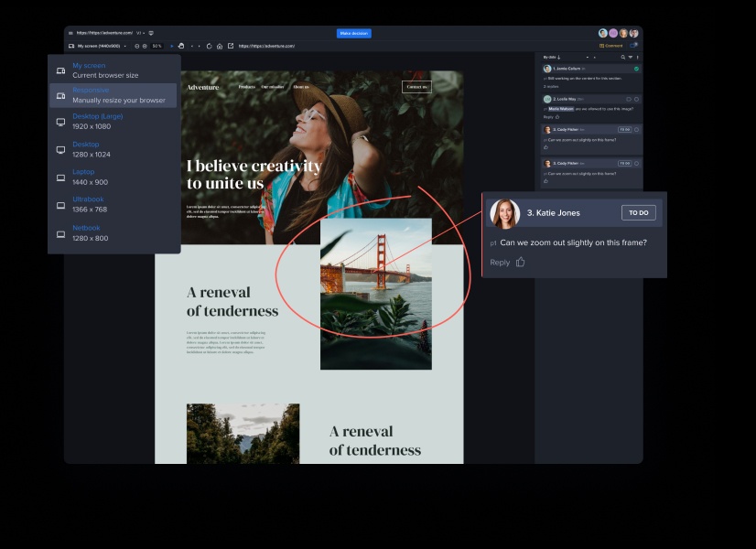Click the Golden Gate Bridge photo
Screen dimensions: 756x549
pos(376,294)
